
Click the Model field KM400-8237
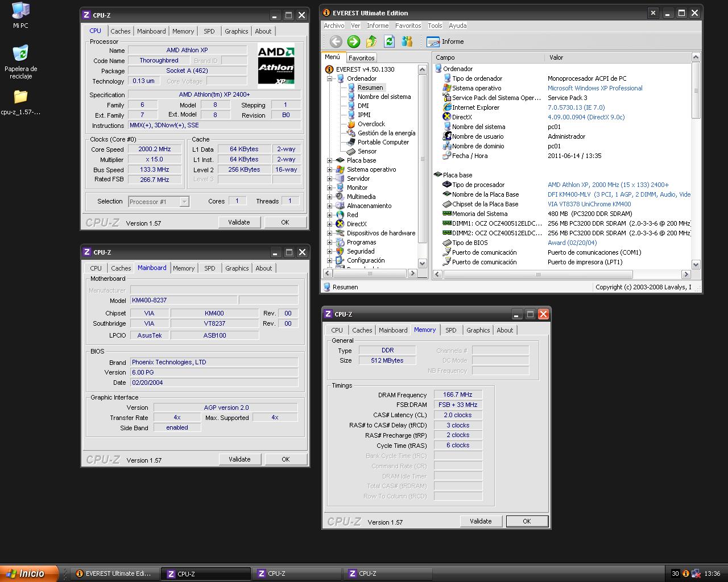183,300
